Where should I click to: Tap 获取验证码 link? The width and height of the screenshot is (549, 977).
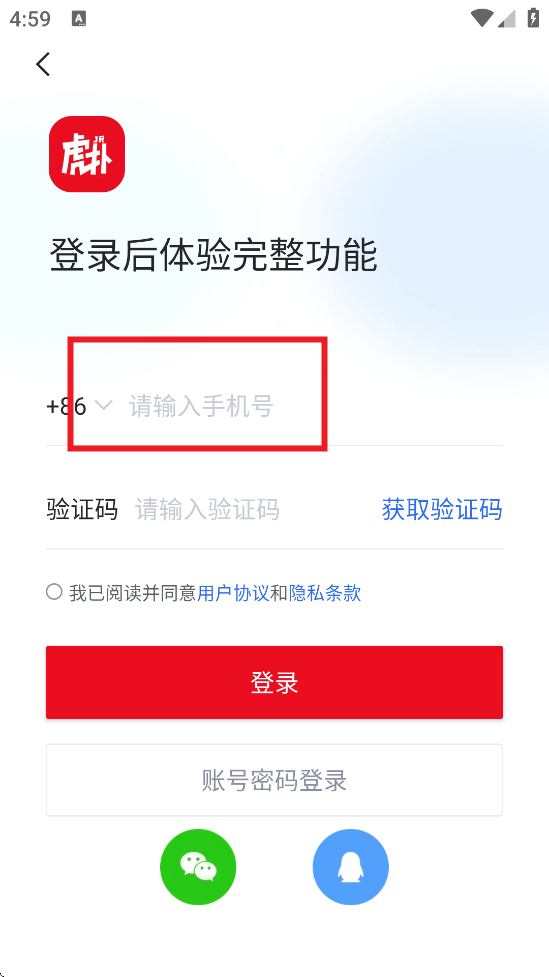point(442,510)
